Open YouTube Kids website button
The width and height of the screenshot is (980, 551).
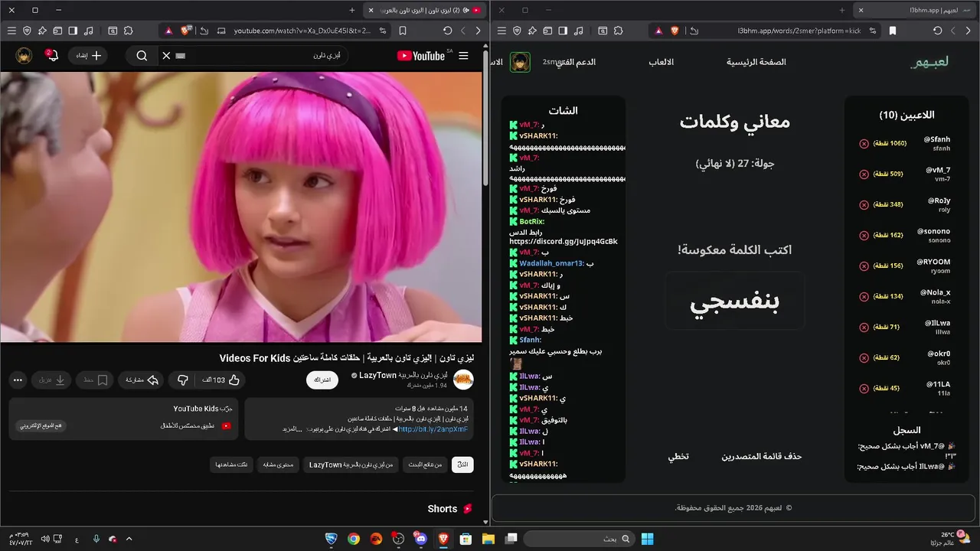click(41, 425)
